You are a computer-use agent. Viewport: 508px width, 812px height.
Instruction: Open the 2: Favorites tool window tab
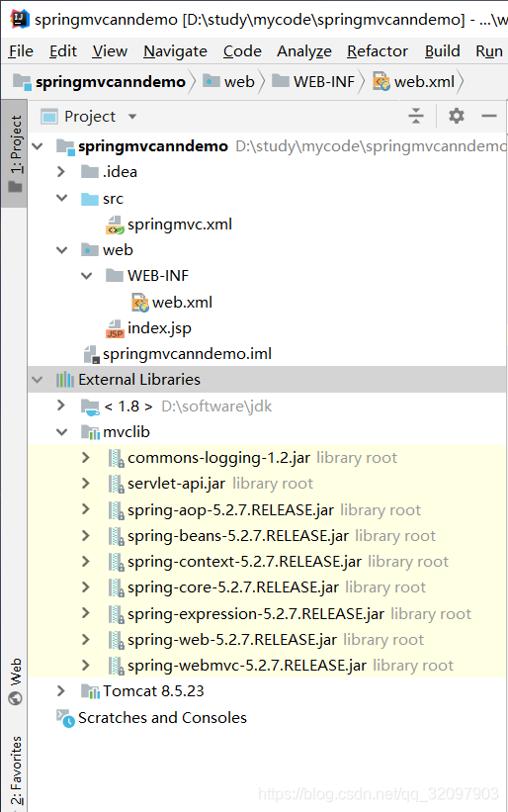click(16, 770)
